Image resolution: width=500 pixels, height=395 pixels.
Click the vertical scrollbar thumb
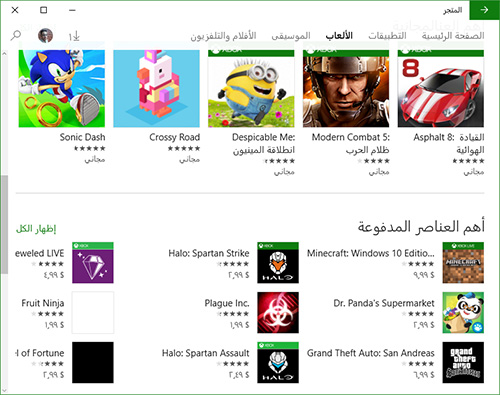click(4, 224)
